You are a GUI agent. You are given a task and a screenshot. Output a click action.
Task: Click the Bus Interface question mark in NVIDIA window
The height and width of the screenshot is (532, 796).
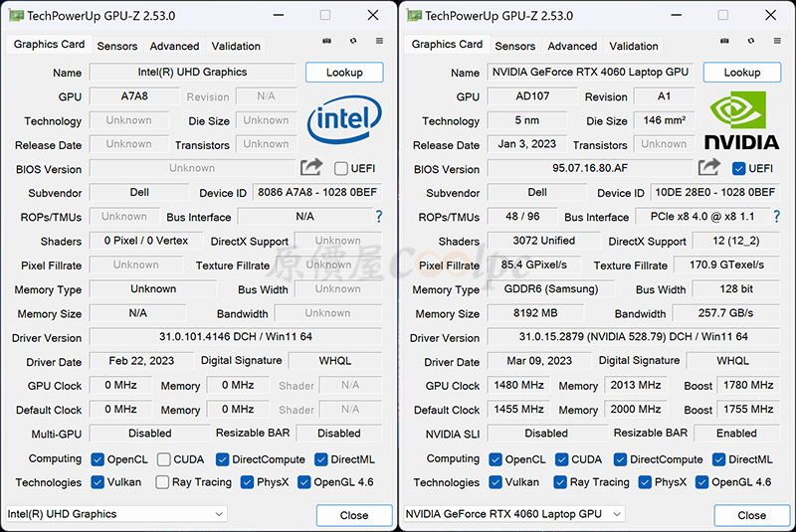(777, 217)
